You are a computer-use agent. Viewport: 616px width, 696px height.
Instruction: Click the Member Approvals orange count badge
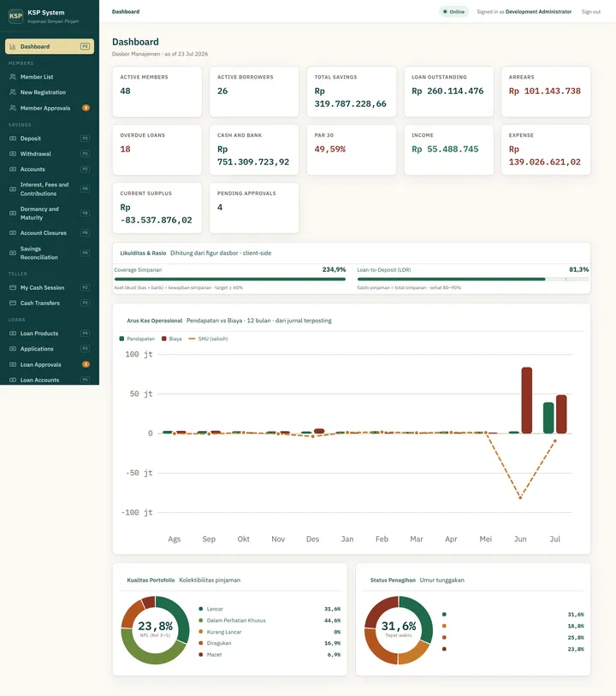click(86, 108)
